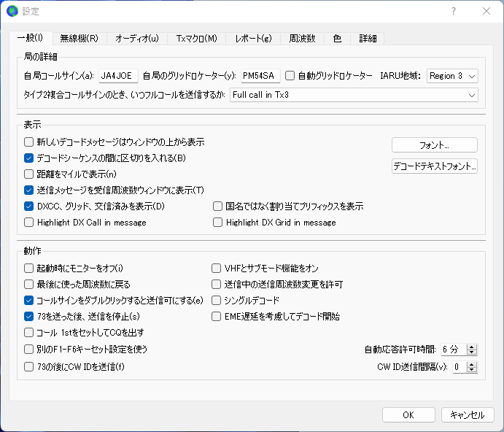Select the 一般(l) tab
The height and width of the screenshot is (432, 504).
pyautogui.click(x=31, y=38)
